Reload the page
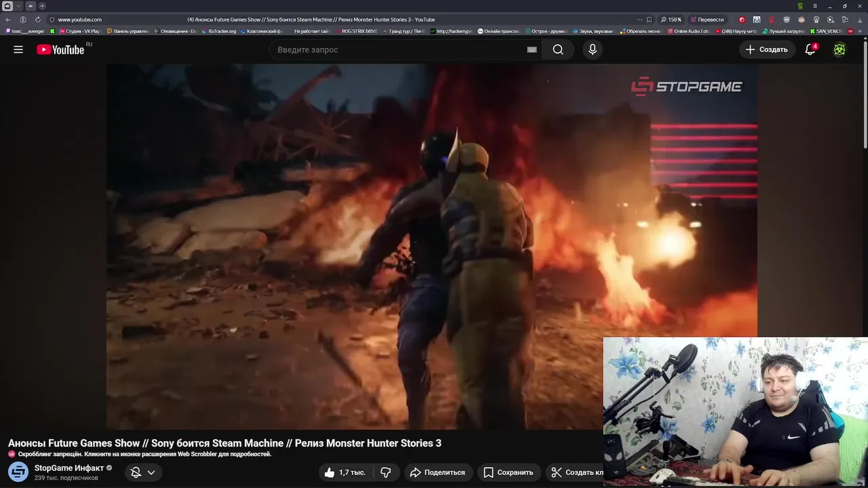The height and width of the screenshot is (488, 868). [x=38, y=20]
